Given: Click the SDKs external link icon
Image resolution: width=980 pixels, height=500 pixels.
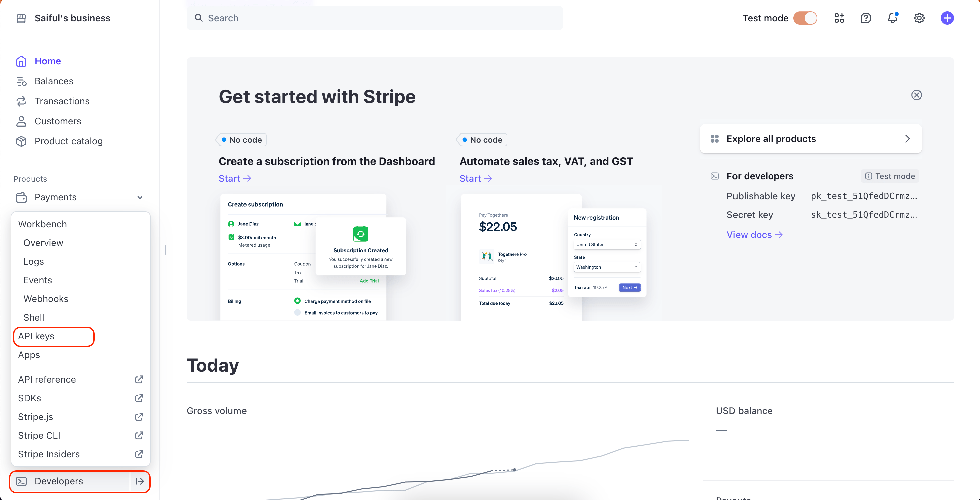Looking at the screenshot, I should click(139, 398).
